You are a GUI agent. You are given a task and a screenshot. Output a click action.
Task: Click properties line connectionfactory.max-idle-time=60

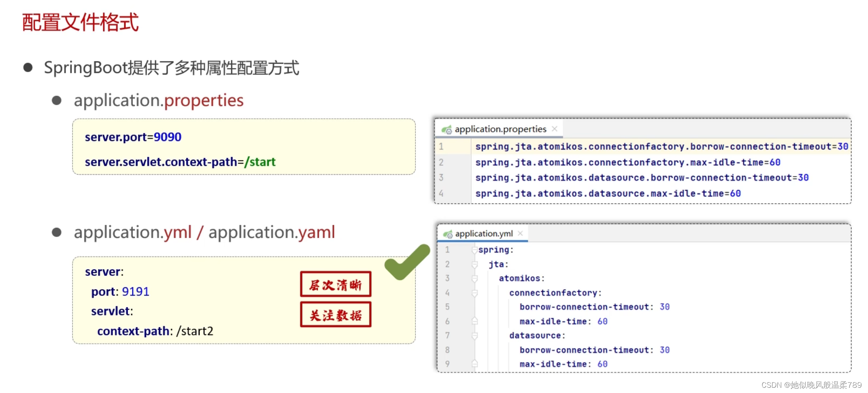[x=628, y=162]
